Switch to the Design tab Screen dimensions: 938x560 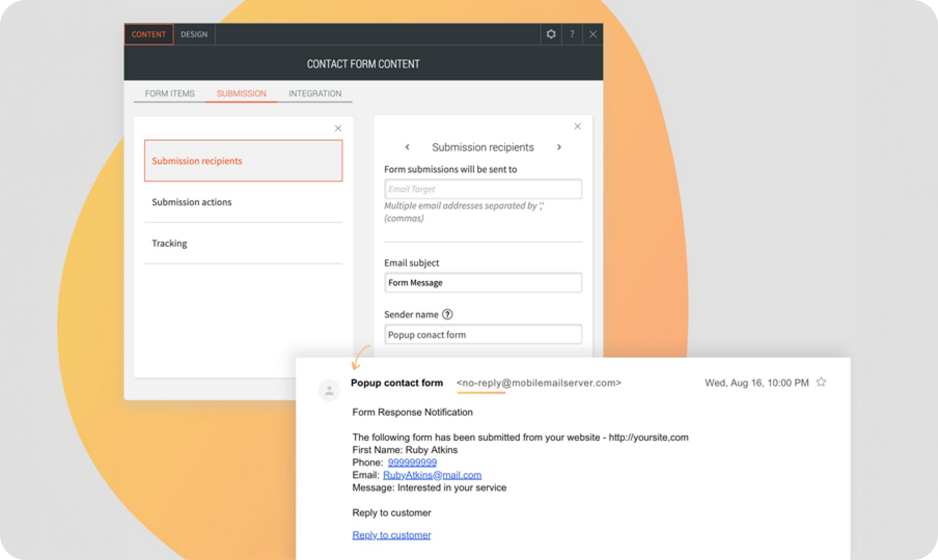point(194,34)
